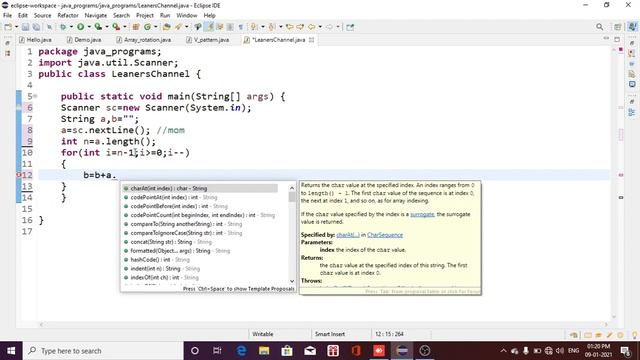Open dropdown arrow next to New icon

coord(16,27)
